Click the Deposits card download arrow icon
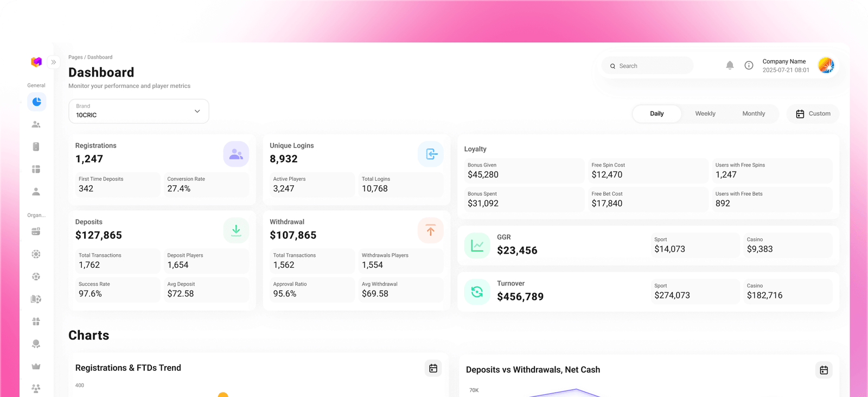Image resolution: width=868 pixels, height=397 pixels. coord(236,230)
